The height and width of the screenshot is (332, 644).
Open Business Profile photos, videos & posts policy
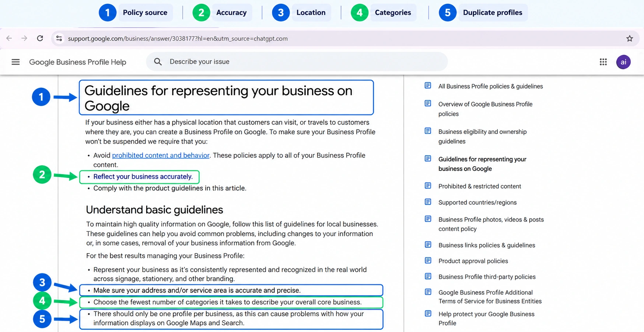(x=491, y=224)
